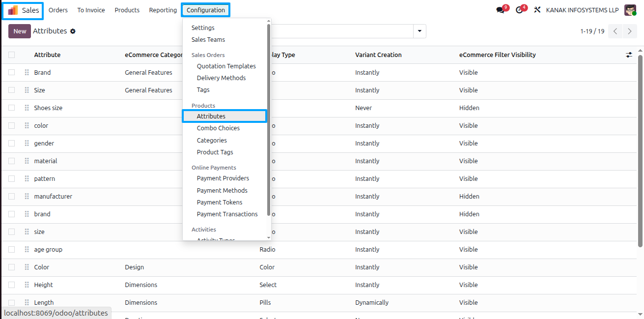Open the Reporting menu
The height and width of the screenshot is (319, 644).
tap(163, 10)
